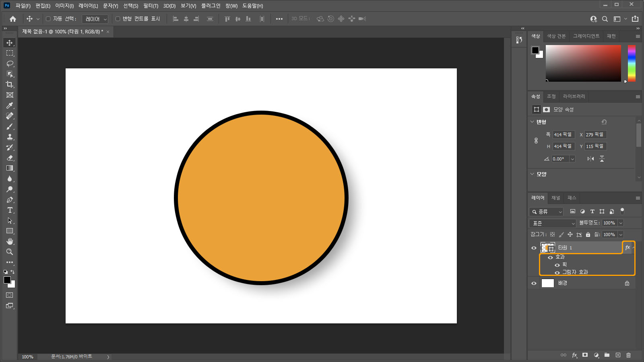This screenshot has width=644, height=362.
Task: Hide the 획 stroke effect
Action: [557, 265]
